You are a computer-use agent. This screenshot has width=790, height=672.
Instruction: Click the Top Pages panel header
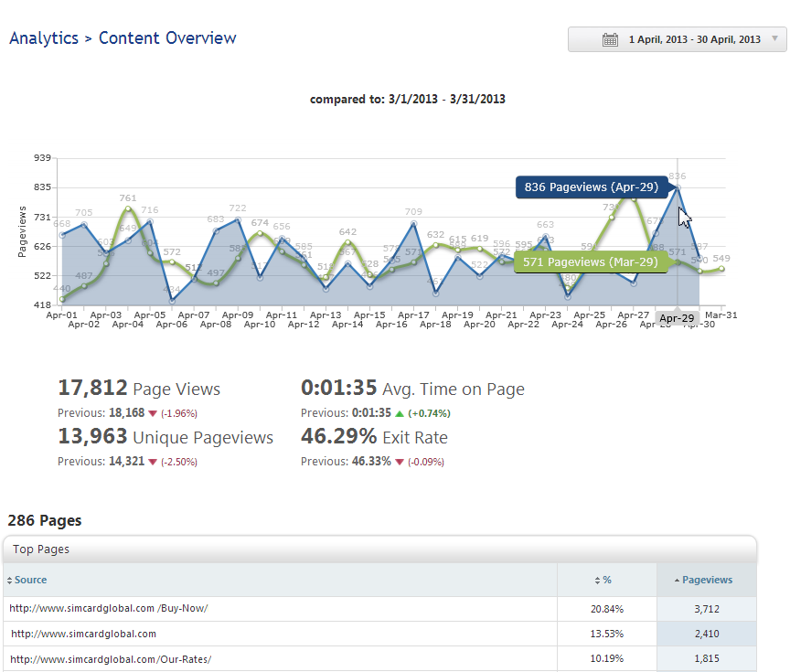[41, 549]
